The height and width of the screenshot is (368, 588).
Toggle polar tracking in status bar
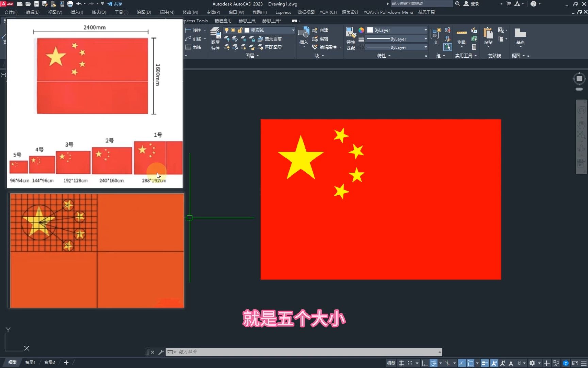point(433,363)
